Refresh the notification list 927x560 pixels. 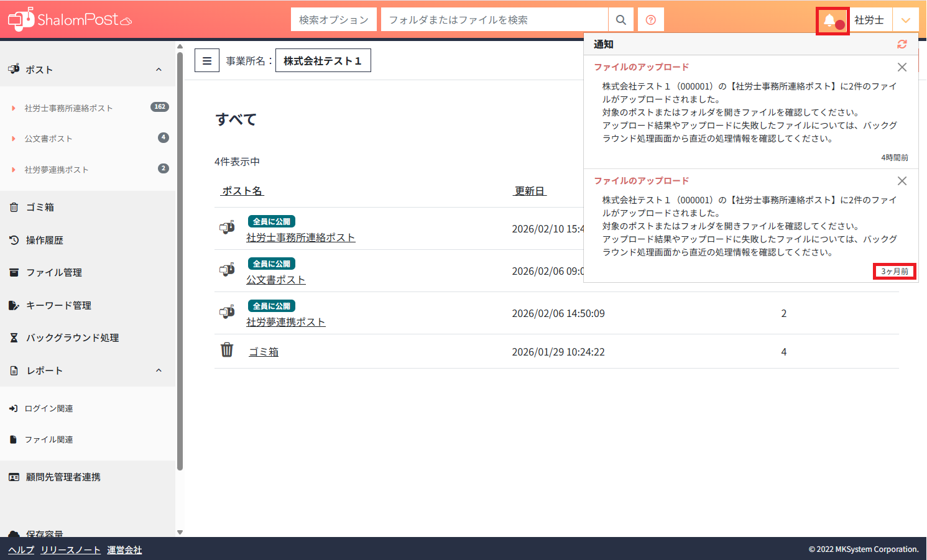point(902,44)
